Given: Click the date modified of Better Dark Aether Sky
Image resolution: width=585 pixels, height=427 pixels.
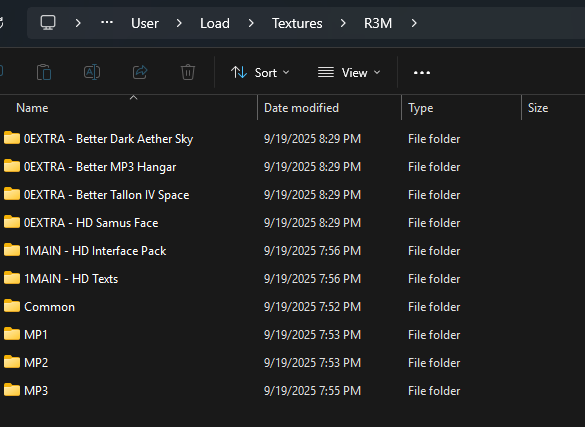Looking at the screenshot, I should 313,139.
